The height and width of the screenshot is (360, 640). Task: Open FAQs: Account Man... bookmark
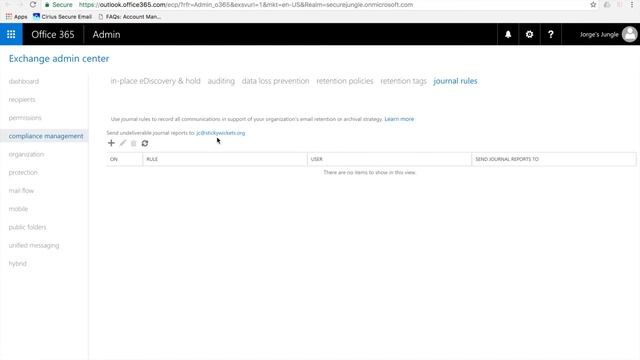click(x=130, y=17)
